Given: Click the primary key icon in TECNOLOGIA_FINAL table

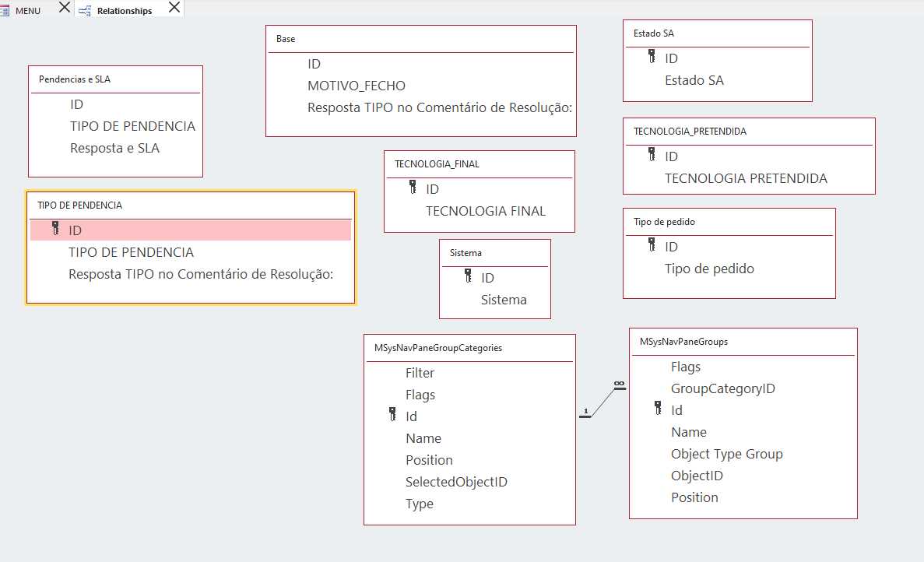Looking at the screenshot, I should coord(413,187).
